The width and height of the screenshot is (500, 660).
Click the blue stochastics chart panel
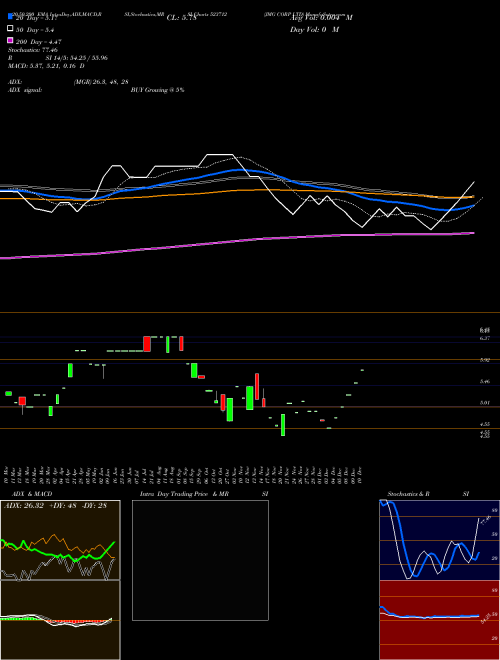439,540
